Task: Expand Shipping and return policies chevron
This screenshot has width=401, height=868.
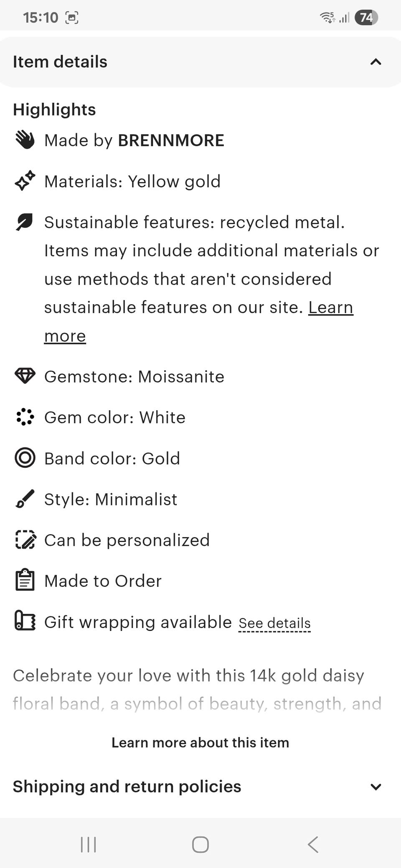Action: pyautogui.click(x=376, y=787)
